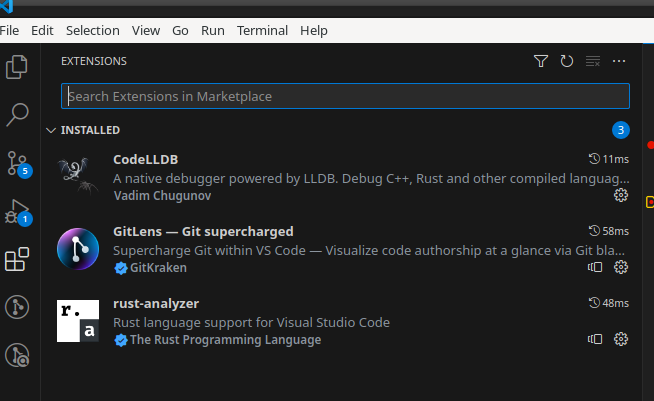Open the GitLens Inspect view at bottom

tap(17, 353)
